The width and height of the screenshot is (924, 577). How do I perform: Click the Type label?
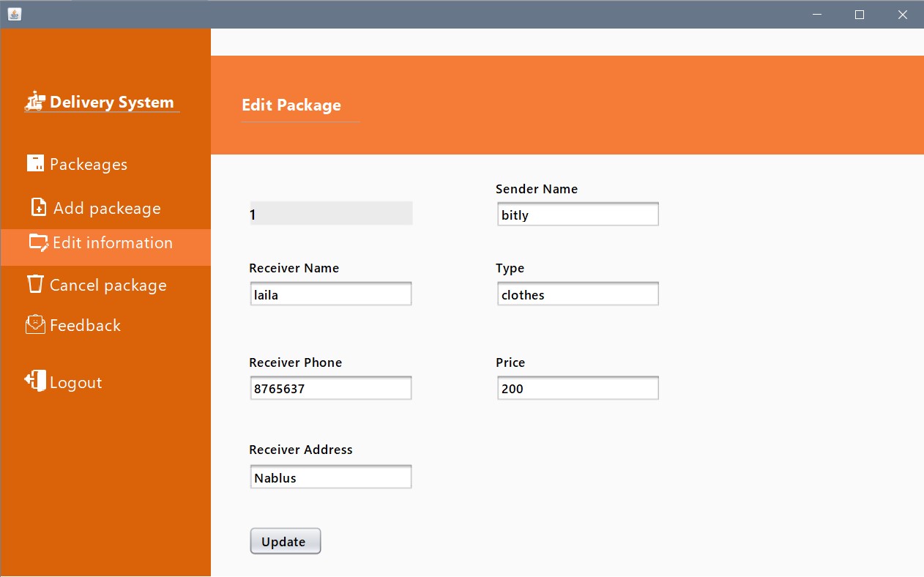point(510,268)
